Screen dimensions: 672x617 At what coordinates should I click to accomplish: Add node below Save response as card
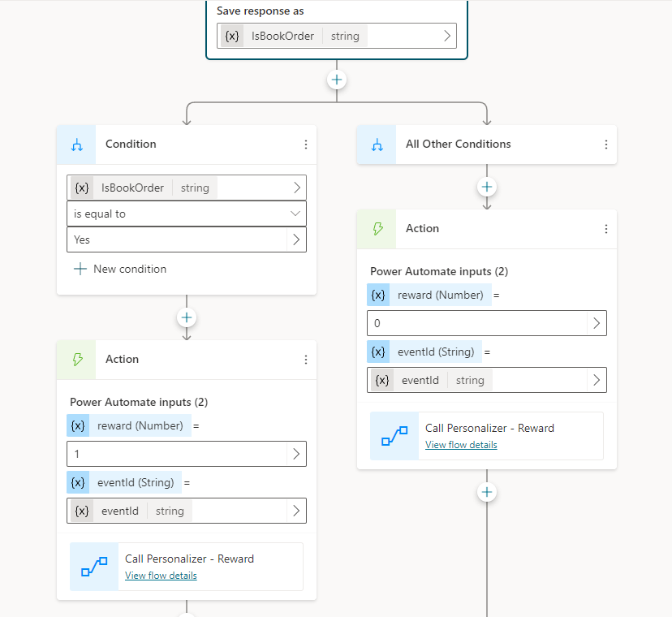pyautogui.click(x=337, y=80)
